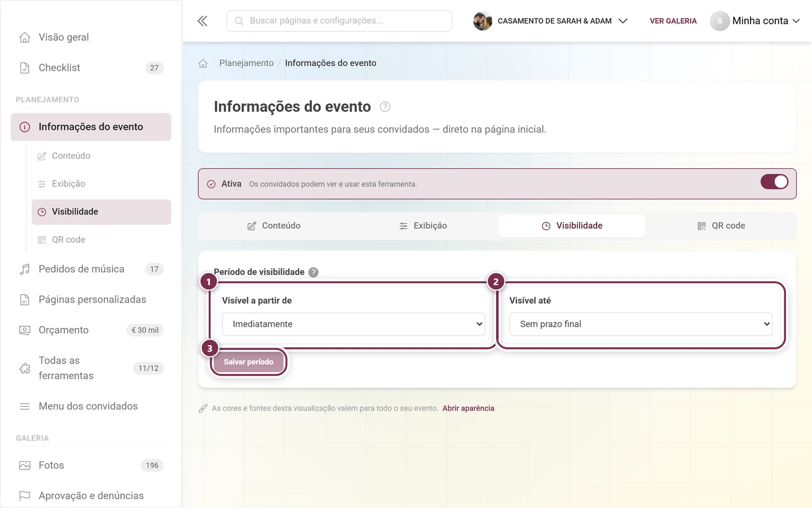
Task: Click the paintbrush icon by appearance note
Action: 203,408
